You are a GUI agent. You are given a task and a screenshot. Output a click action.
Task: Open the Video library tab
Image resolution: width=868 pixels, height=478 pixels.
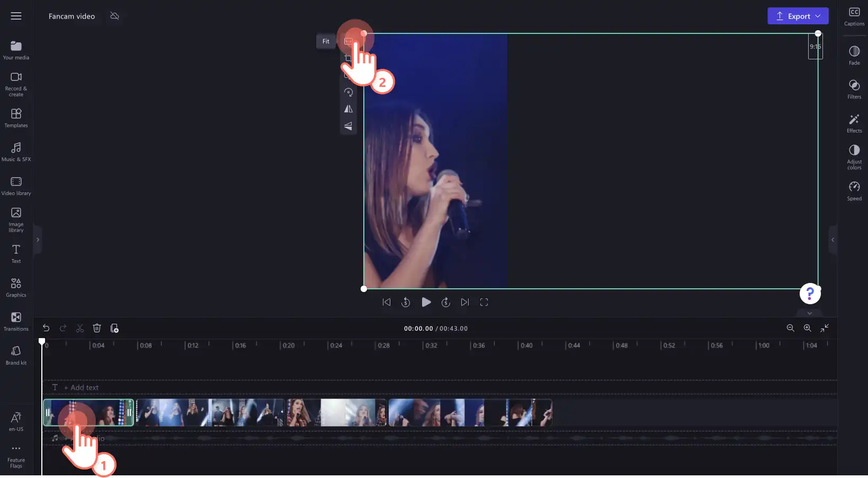[x=16, y=186]
